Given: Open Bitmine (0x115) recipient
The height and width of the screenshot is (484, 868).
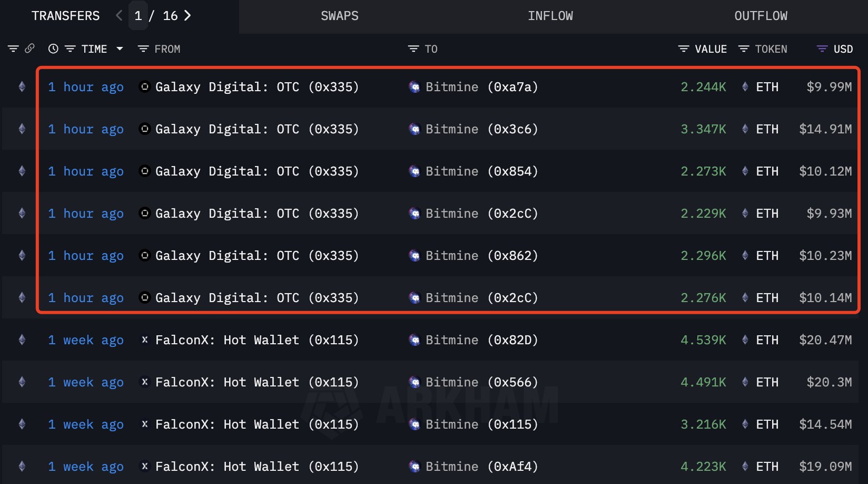Looking at the screenshot, I should [482, 424].
